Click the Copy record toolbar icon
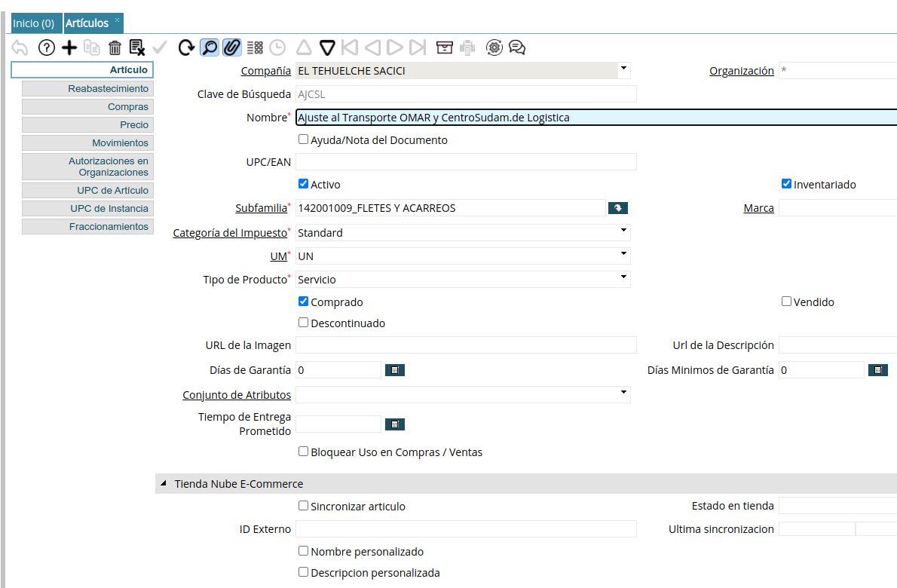897x588 pixels. click(x=91, y=47)
